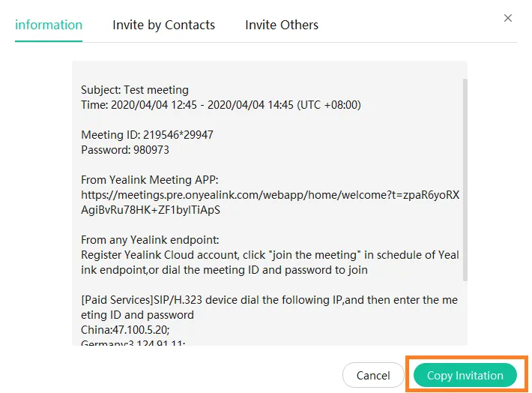Click the Subject: Test meeting line
The image size is (532, 393).
point(135,90)
